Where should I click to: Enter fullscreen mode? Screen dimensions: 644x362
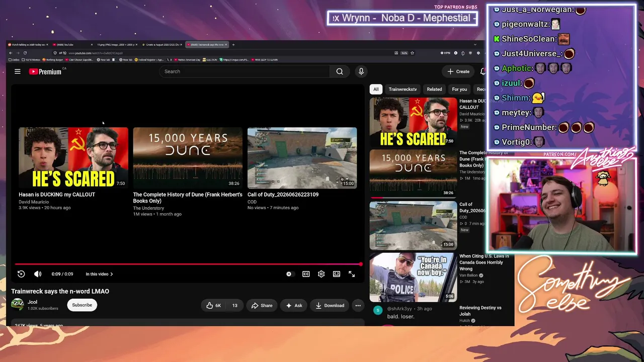tap(352, 274)
